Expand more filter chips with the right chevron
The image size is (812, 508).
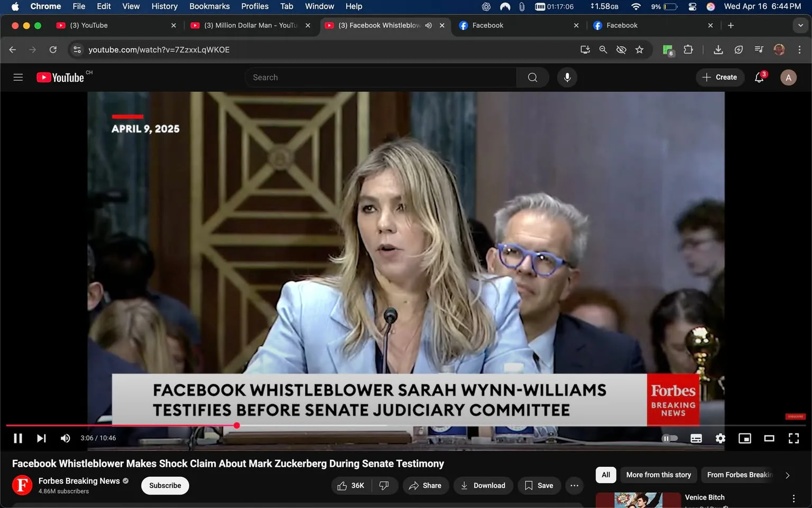click(x=788, y=475)
